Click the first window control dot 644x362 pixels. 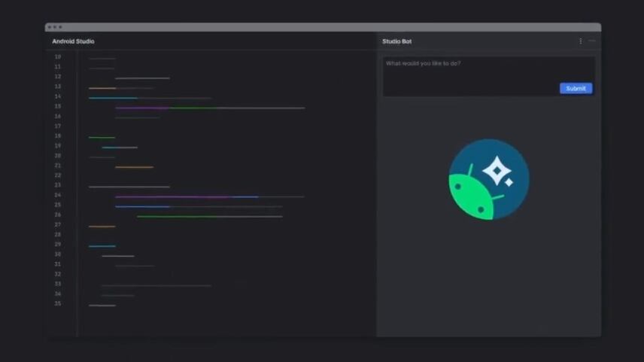(x=50, y=27)
